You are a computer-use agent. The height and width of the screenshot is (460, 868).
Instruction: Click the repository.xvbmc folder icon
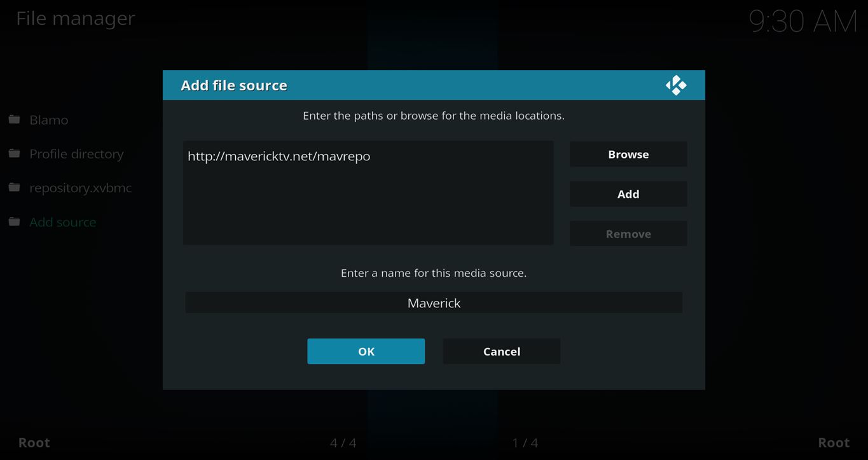click(15, 188)
